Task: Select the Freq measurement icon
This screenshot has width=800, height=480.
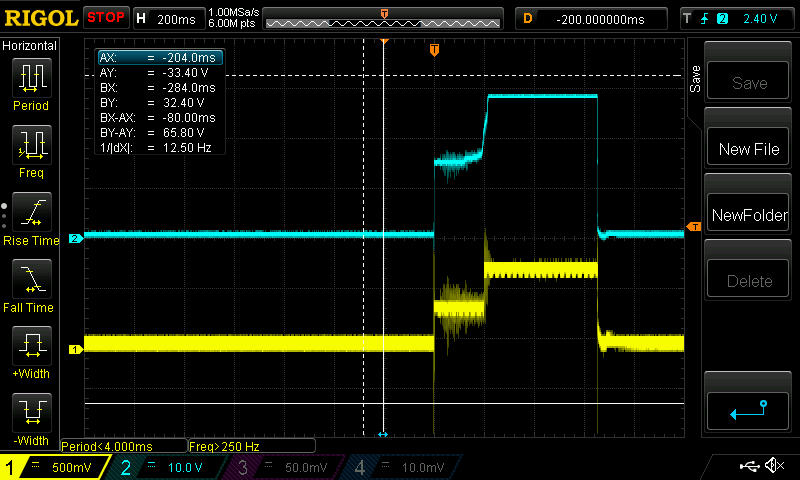Action: click(30, 146)
